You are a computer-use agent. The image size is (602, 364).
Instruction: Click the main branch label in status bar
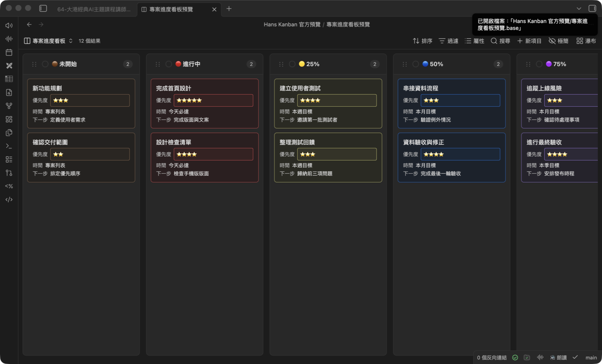(591, 358)
